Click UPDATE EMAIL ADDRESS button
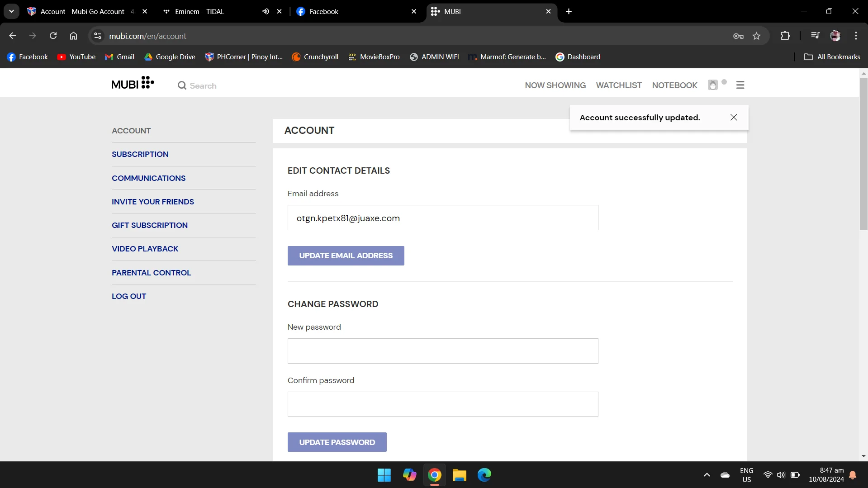868x488 pixels. click(x=346, y=256)
